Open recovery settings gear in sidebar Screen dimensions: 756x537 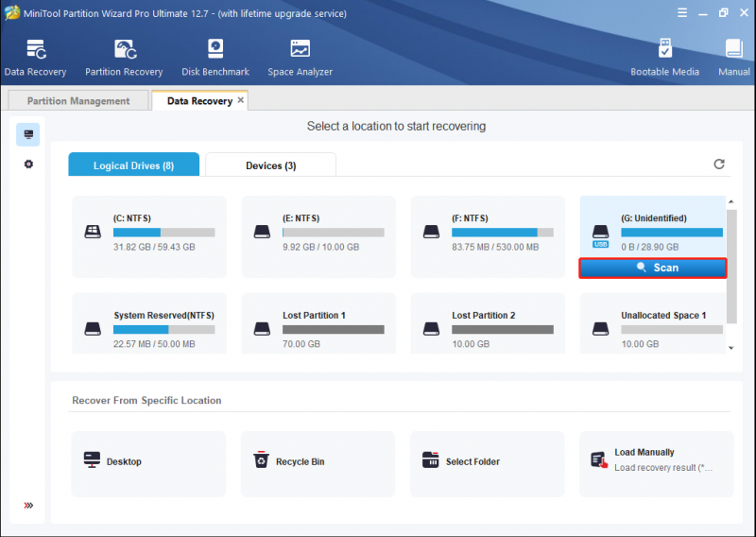(x=28, y=165)
